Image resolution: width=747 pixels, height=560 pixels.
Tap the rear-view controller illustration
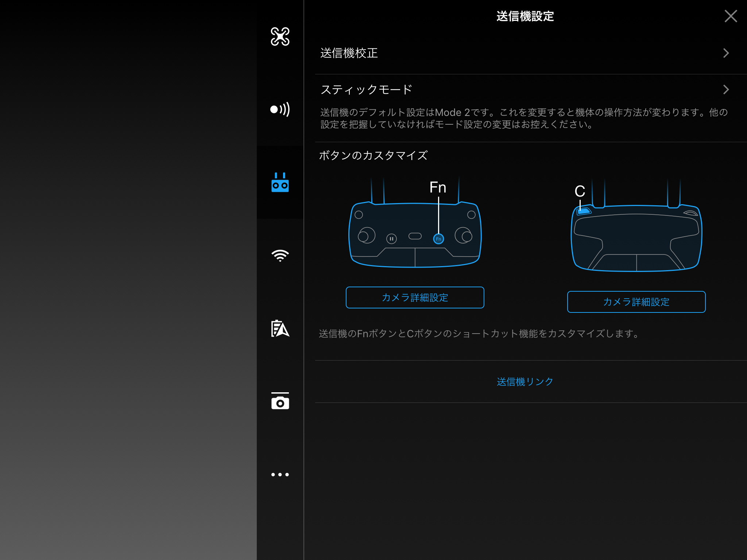click(x=636, y=241)
